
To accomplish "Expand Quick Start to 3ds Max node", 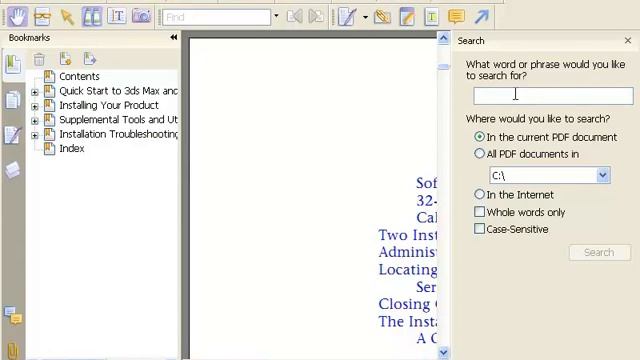I will [35, 92].
